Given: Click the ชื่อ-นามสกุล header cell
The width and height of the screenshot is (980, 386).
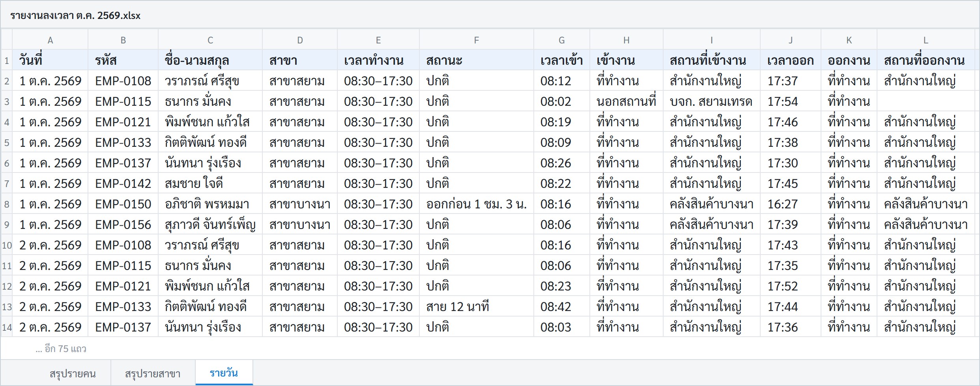Looking at the screenshot, I should pos(210,60).
